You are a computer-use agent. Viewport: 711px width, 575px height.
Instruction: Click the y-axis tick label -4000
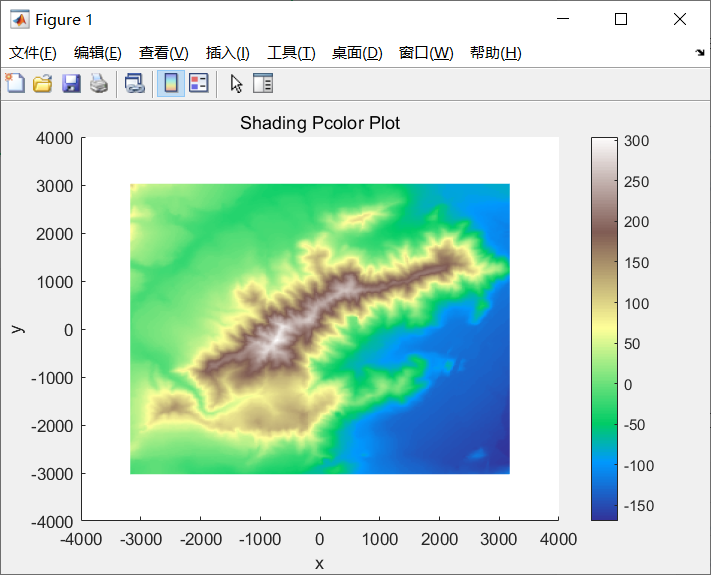[52, 522]
